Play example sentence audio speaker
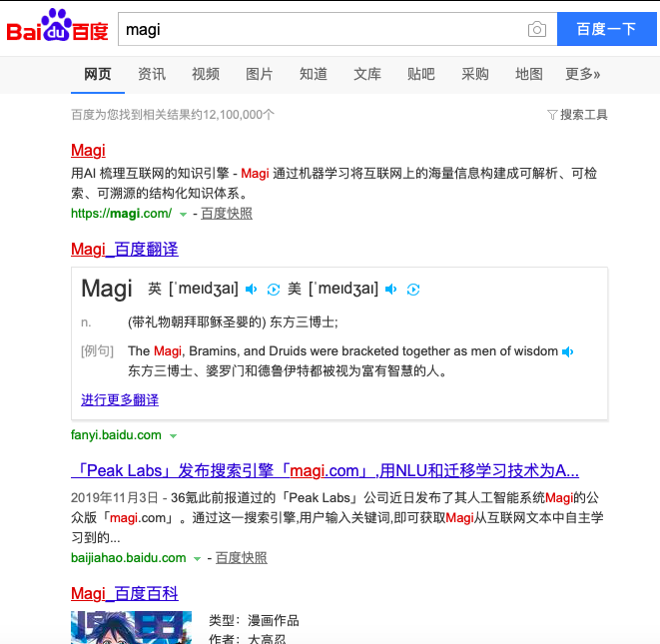The height and width of the screenshot is (644, 660). coord(568,351)
